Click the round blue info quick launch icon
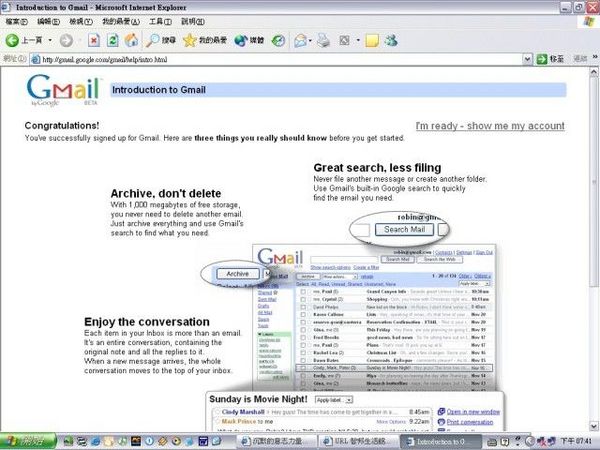The height and width of the screenshot is (450, 600). pyautogui.click(x=149, y=441)
